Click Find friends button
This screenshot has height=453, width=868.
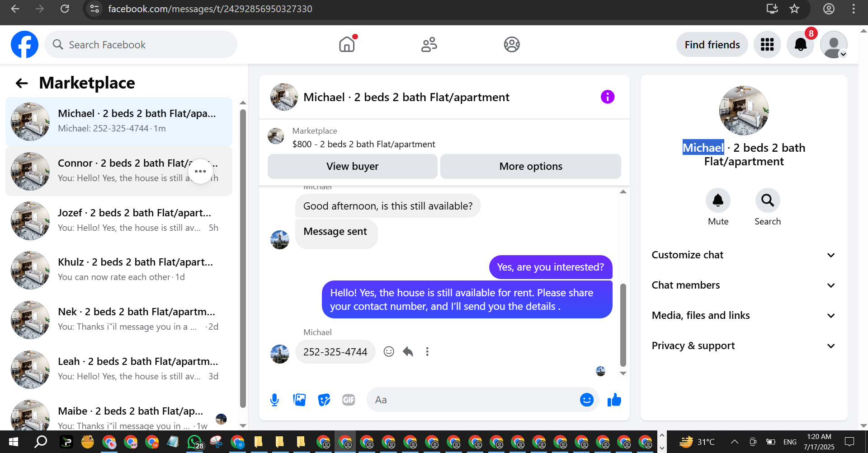(x=712, y=45)
